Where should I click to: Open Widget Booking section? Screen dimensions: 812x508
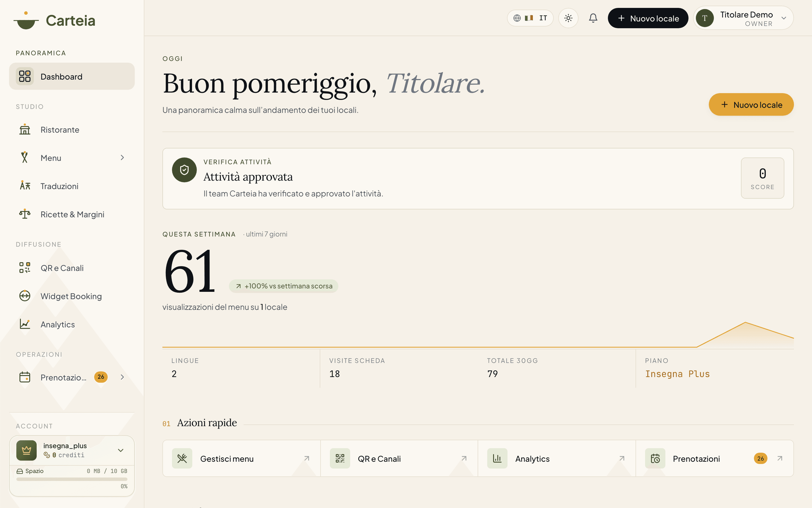point(72,296)
